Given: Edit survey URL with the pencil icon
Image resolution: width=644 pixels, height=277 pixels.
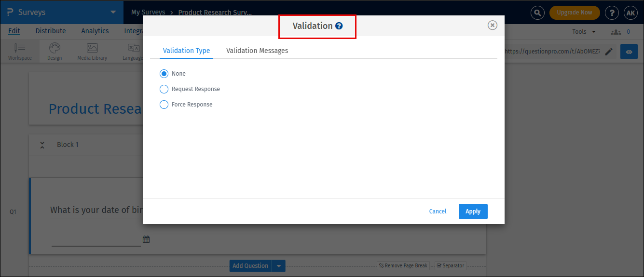Looking at the screenshot, I should pos(609,52).
